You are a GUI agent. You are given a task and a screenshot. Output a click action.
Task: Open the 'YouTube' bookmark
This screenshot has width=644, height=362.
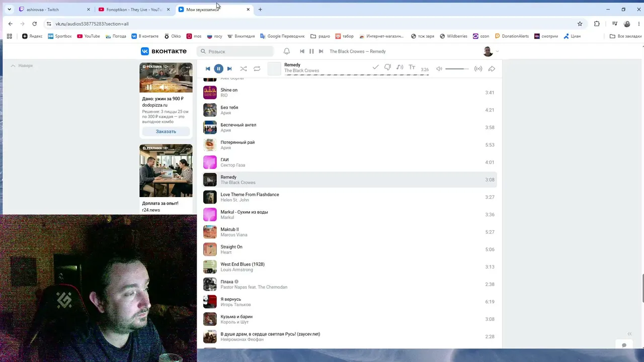click(88, 36)
